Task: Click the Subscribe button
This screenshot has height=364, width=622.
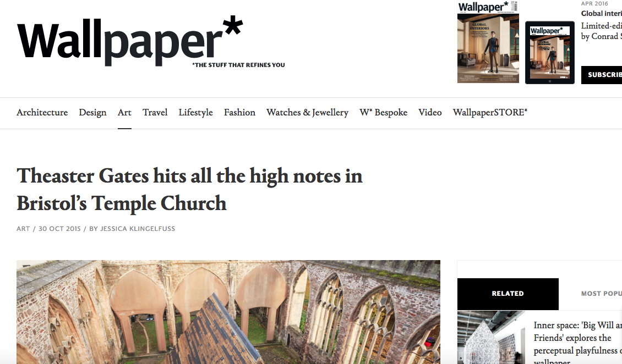Action: (602, 75)
